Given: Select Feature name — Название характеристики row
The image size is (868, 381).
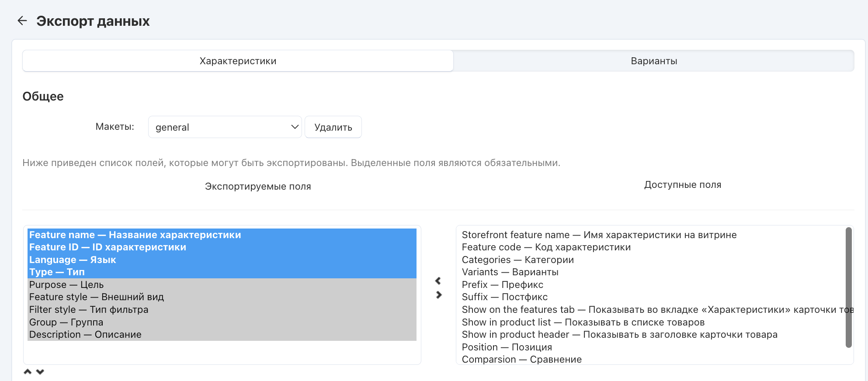Looking at the screenshot, I should 222,235.
